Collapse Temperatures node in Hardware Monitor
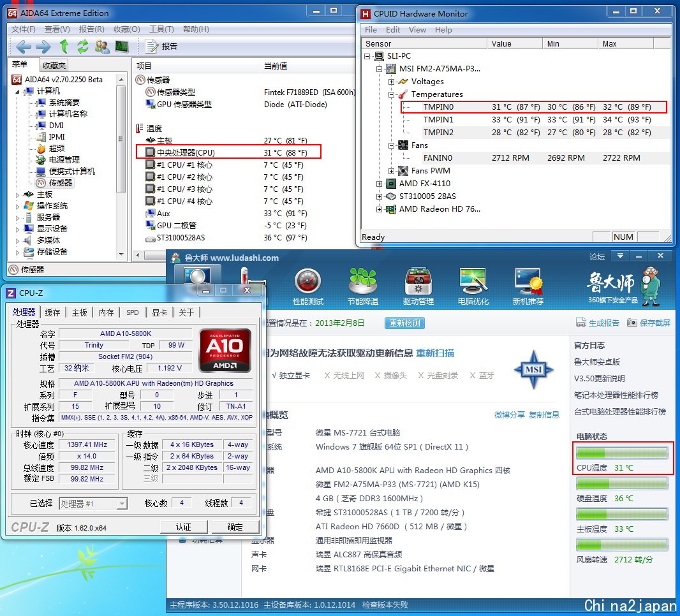The width and height of the screenshot is (680, 616). [x=391, y=94]
